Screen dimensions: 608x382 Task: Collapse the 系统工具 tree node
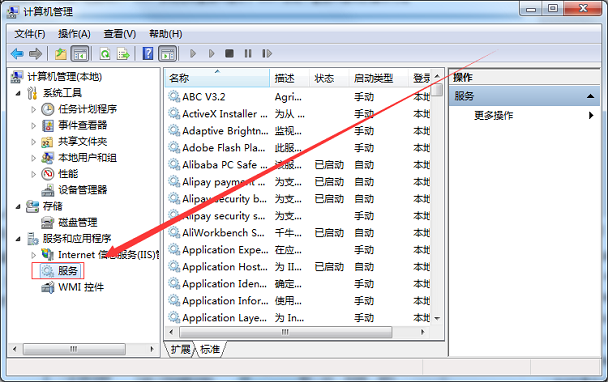18,93
